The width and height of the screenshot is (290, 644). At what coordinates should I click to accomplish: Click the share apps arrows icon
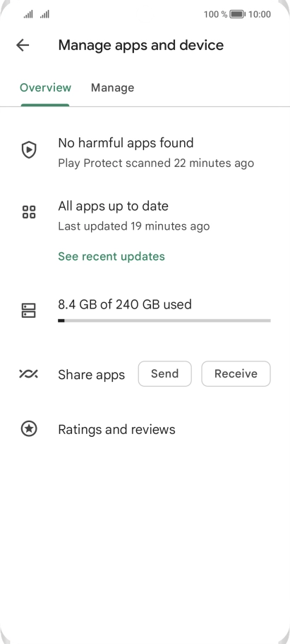pyautogui.click(x=29, y=373)
